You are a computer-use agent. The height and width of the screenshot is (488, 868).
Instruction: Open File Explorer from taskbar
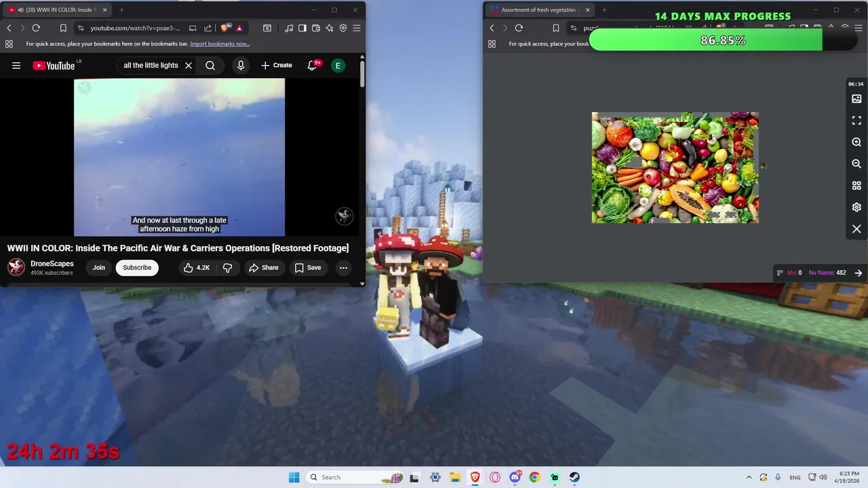[454, 477]
